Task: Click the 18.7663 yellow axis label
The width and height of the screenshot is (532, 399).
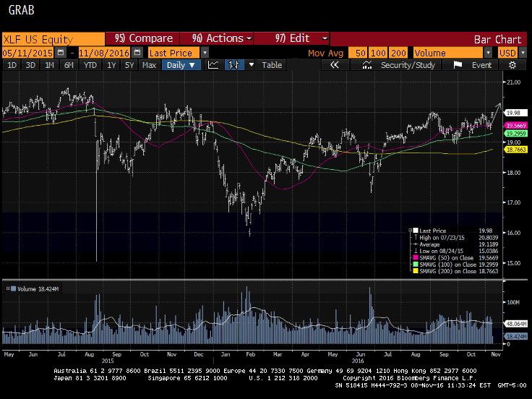Action: pos(515,150)
